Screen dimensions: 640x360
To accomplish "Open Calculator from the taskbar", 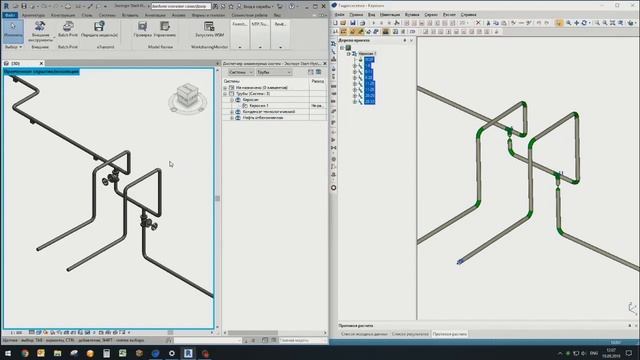I will 107,353.
